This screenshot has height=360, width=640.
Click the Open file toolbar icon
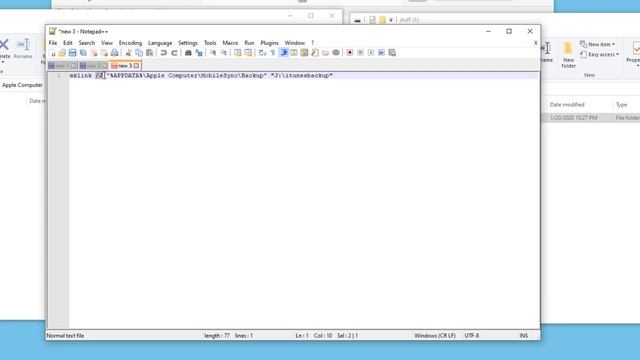[x=62, y=53]
